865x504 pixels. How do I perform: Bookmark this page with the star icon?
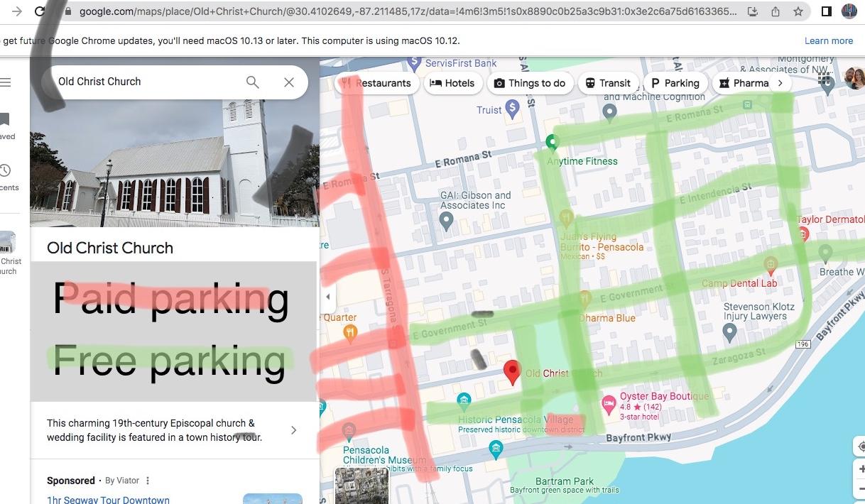(798, 11)
